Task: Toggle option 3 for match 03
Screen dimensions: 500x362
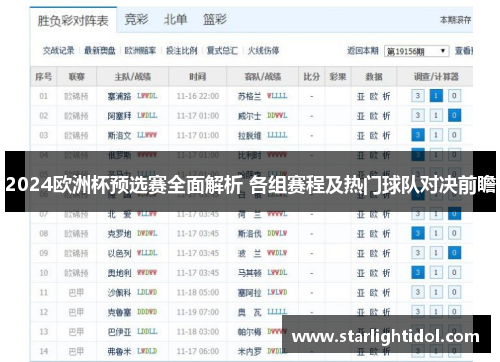Action: click(418, 135)
